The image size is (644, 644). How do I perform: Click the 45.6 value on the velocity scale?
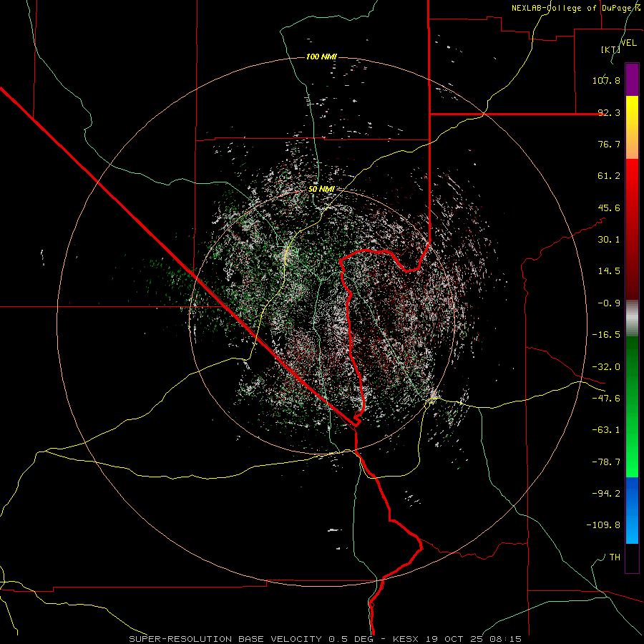609,208
